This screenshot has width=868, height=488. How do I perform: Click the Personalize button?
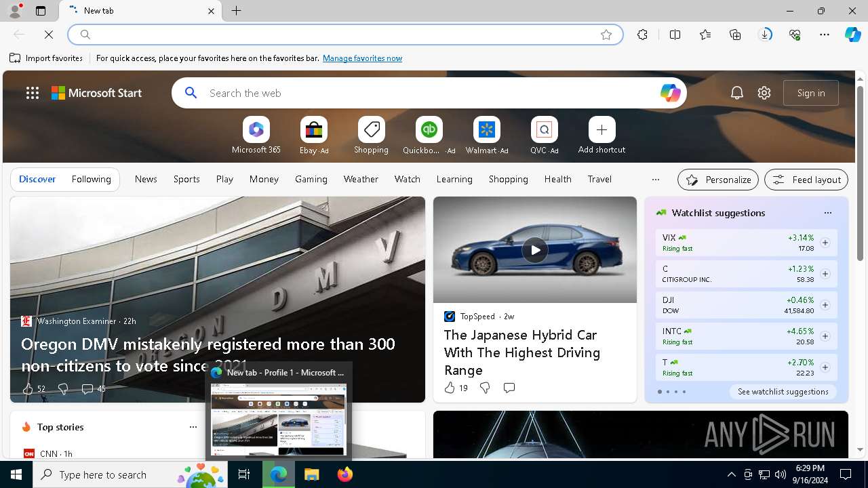(718, 180)
